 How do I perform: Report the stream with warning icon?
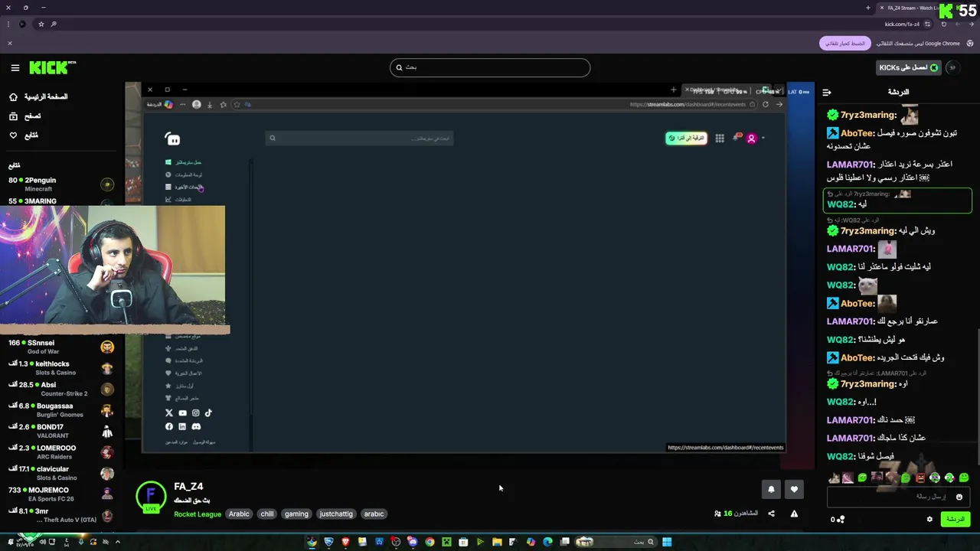coord(794,514)
